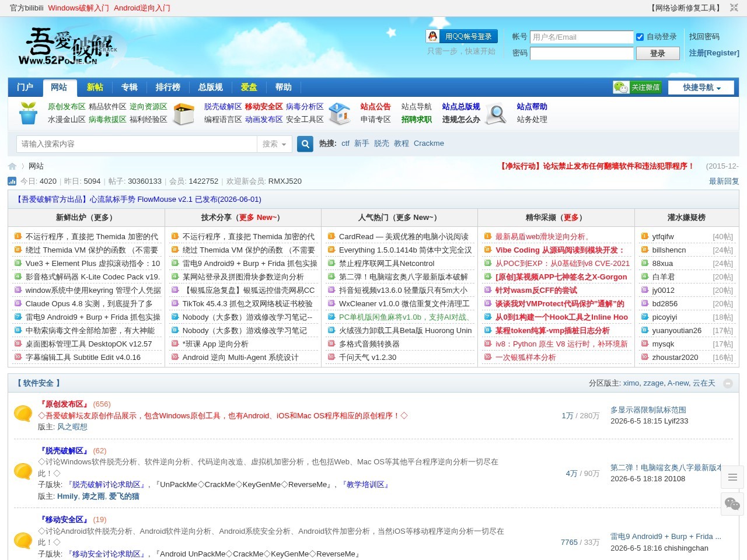Image resolution: width=747 pixels, height=560 pixels.
Task: Click the speech bubble icon of 移动安全区
Action: tap(23, 541)
